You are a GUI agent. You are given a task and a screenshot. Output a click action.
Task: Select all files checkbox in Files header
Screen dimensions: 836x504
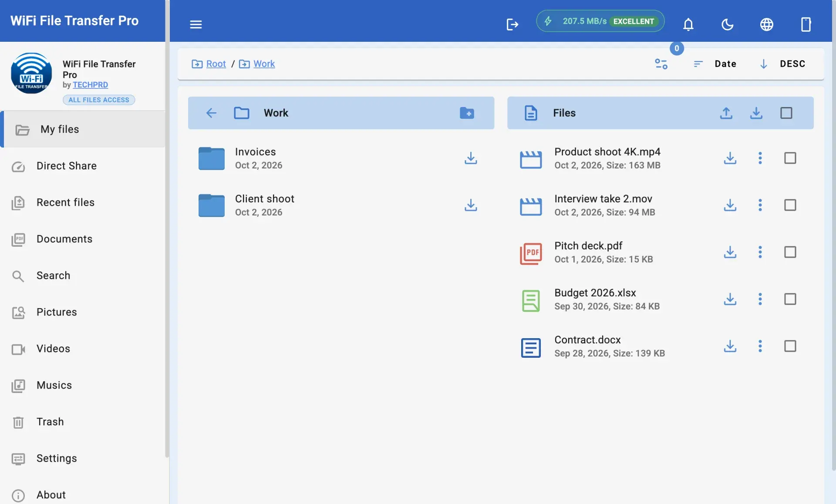click(x=786, y=113)
